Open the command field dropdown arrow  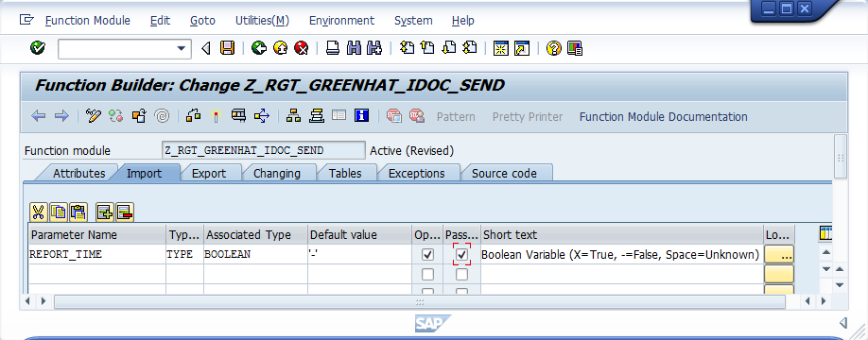[181, 49]
